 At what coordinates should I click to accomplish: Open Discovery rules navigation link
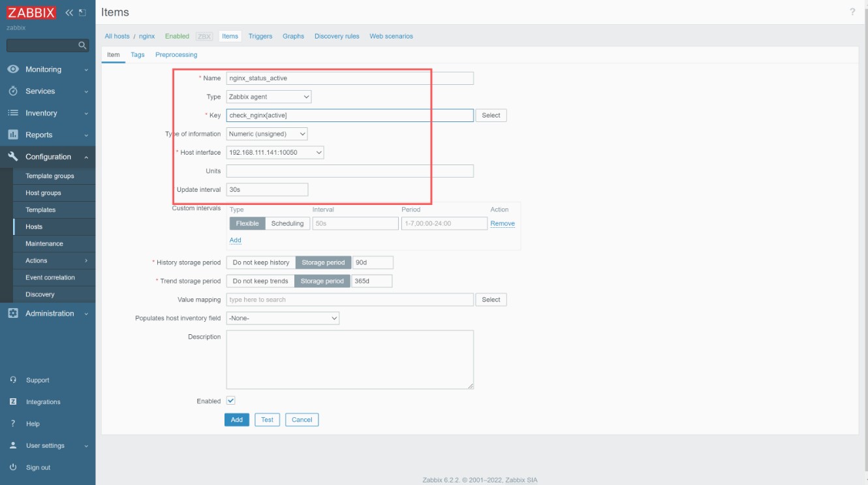(x=337, y=36)
